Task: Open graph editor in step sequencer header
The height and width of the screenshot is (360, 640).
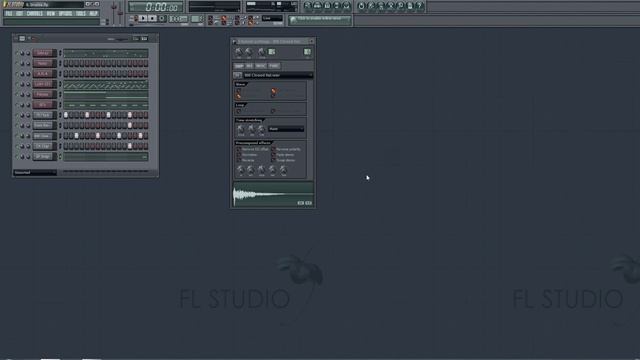Action: point(136,39)
